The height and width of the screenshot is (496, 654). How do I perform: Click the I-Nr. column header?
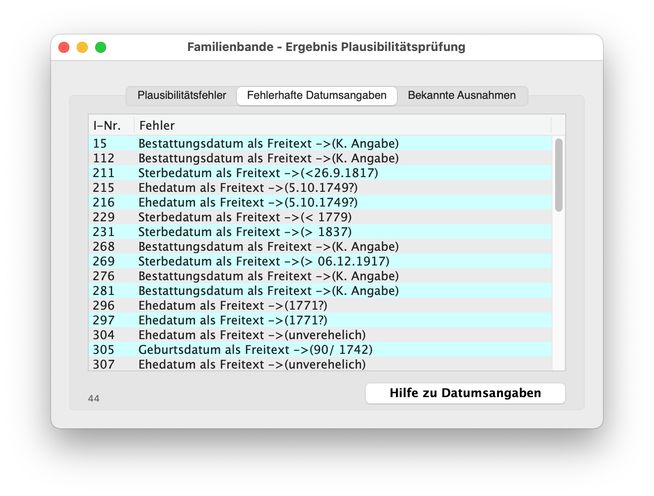click(107, 125)
